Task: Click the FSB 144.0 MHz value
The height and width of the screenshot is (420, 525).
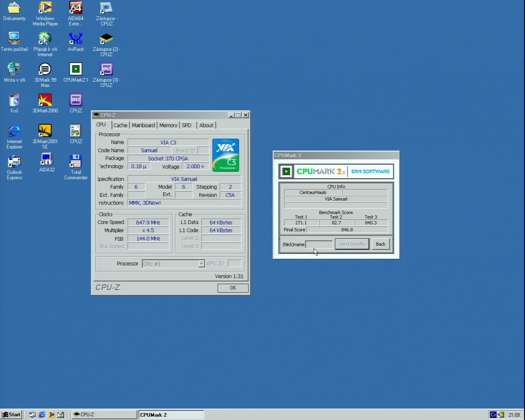Action: pyautogui.click(x=148, y=238)
